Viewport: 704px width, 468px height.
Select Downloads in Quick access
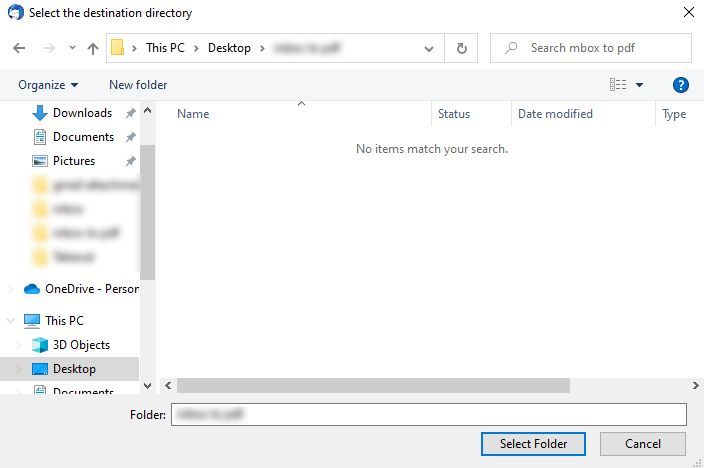point(82,113)
